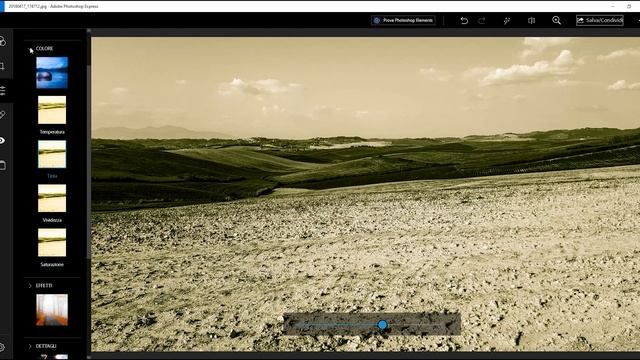Restore the Photoshop Express window size
This screenshot has width=640, height=360.
point(629,6)
